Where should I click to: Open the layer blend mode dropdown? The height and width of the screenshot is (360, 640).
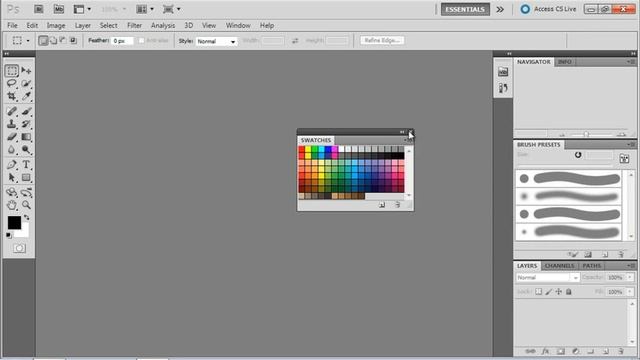point(547,278)
